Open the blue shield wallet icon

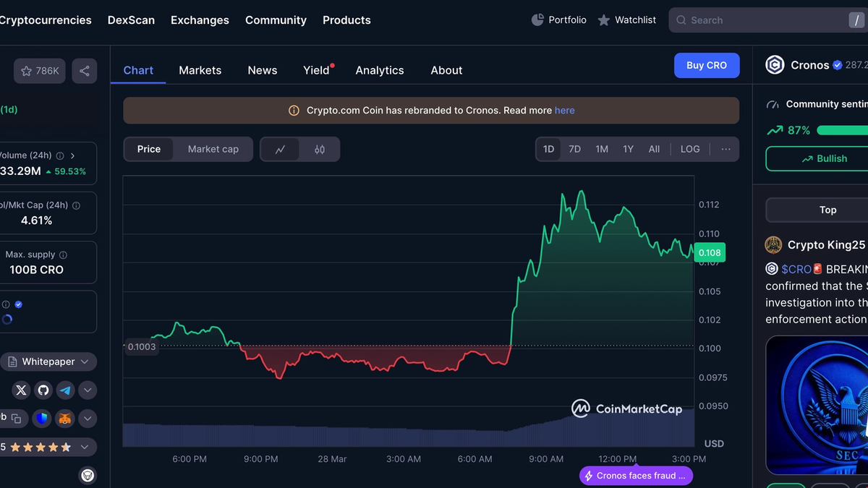(x=43, y=418)
